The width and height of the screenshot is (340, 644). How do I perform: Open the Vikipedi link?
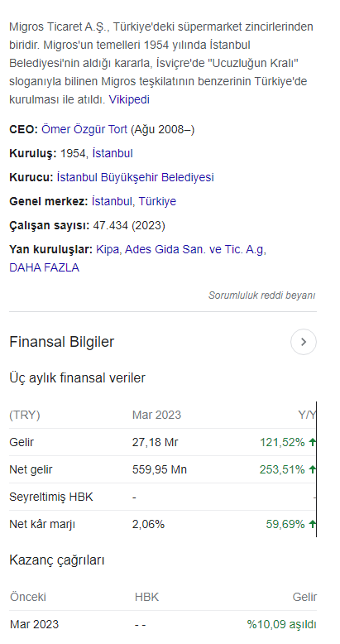(129, 100)
